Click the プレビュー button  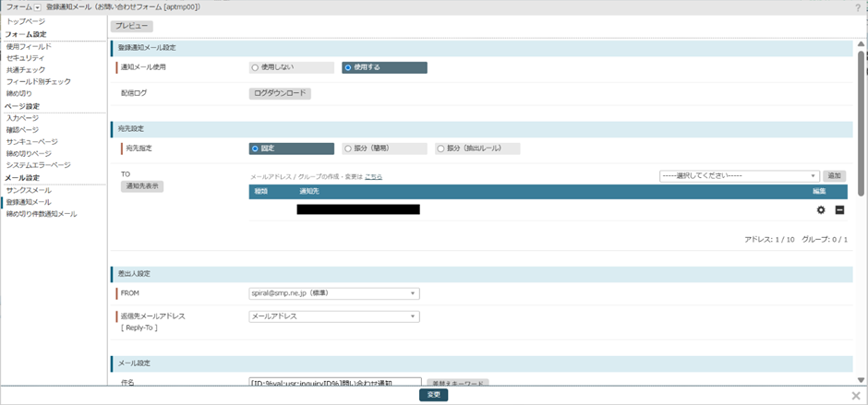click(x=132, y=26)
